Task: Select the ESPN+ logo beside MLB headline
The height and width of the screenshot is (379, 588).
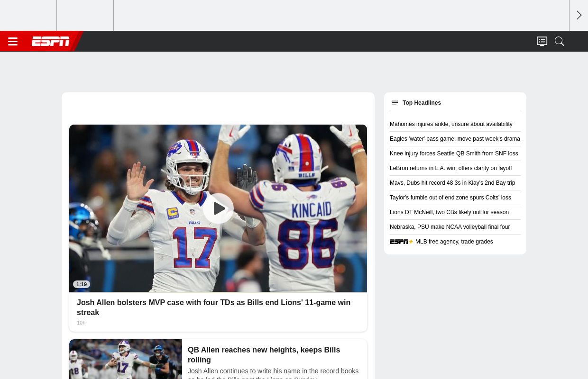Action: pos(402,242)
